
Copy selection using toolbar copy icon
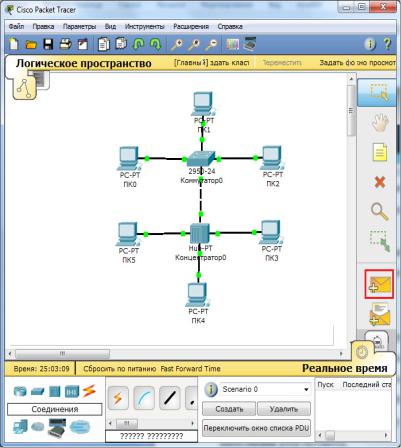pyautogui.click(x=103, y=44)
